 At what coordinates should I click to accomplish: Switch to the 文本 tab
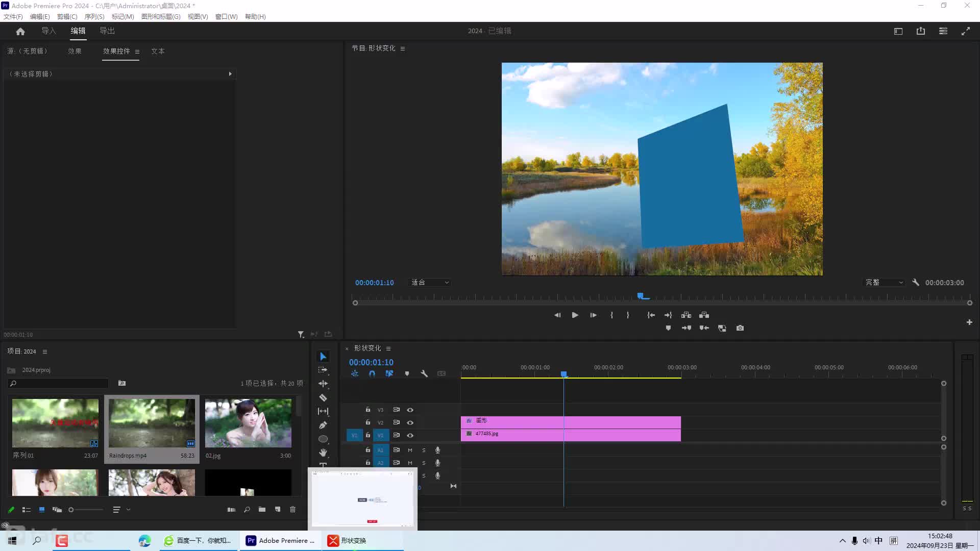coord(158,51)
